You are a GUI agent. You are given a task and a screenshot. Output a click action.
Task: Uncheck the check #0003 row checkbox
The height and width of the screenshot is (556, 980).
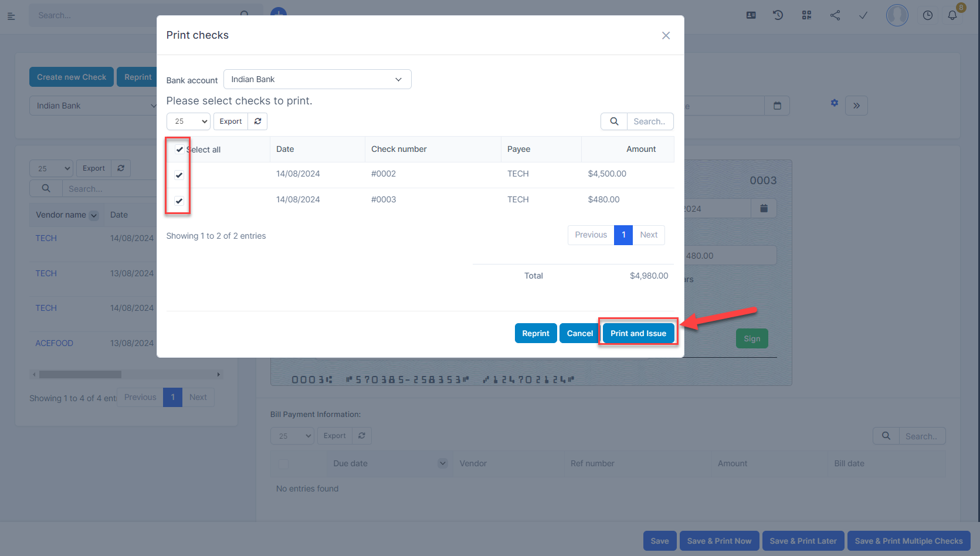coord(179,201)
